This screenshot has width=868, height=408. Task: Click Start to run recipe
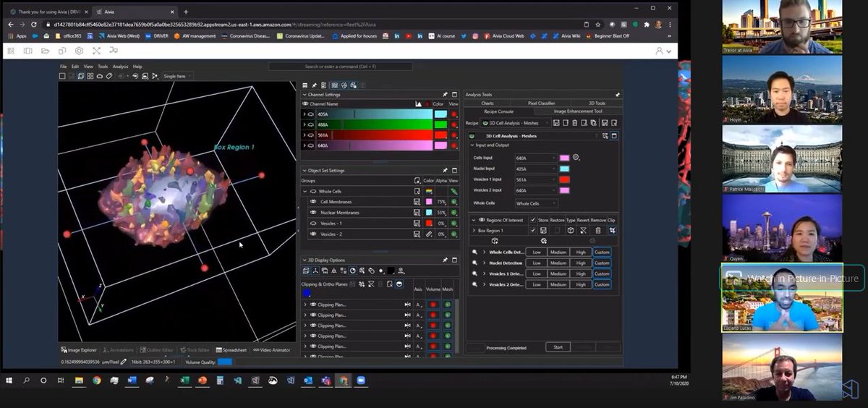558,347
